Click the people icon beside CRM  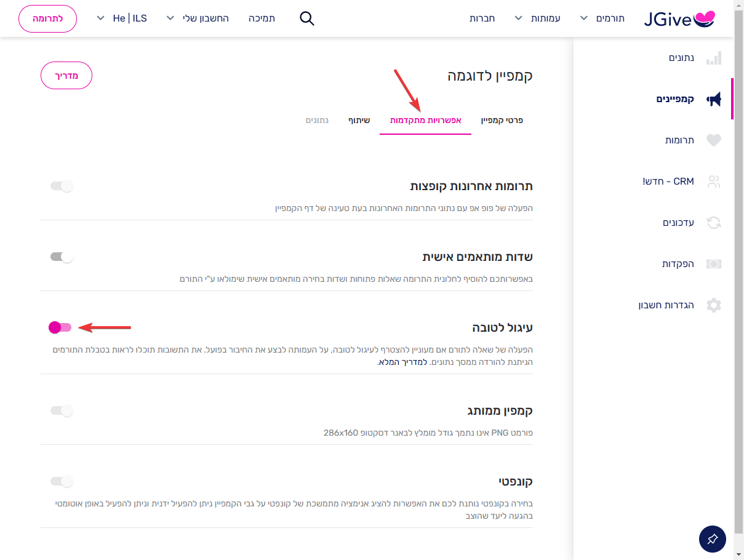click(714, 182)
